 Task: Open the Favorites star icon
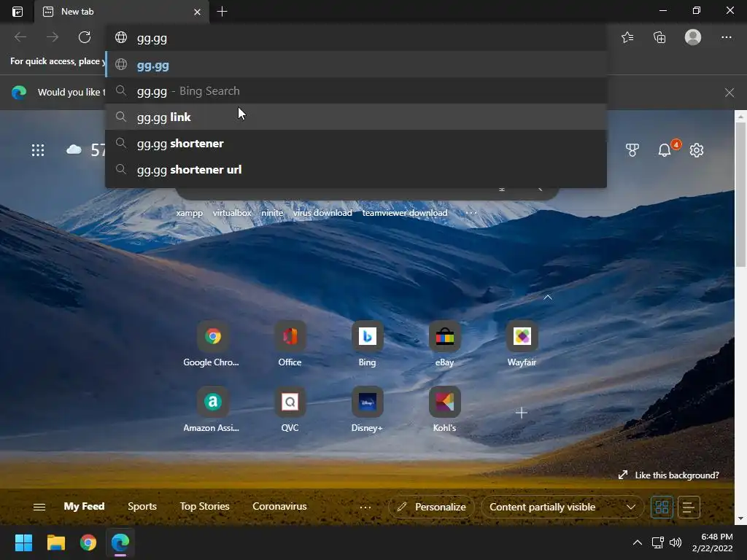coord(627,37)
